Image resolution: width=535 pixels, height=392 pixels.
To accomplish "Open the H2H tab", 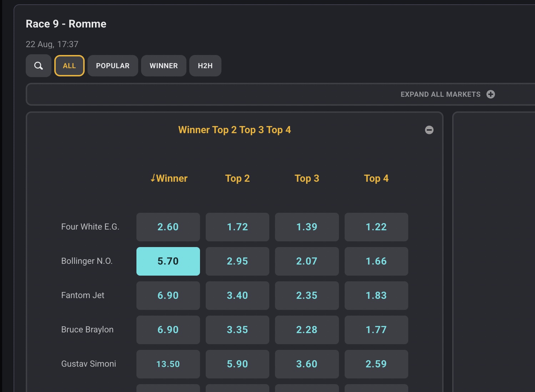I will click(205, 66).
